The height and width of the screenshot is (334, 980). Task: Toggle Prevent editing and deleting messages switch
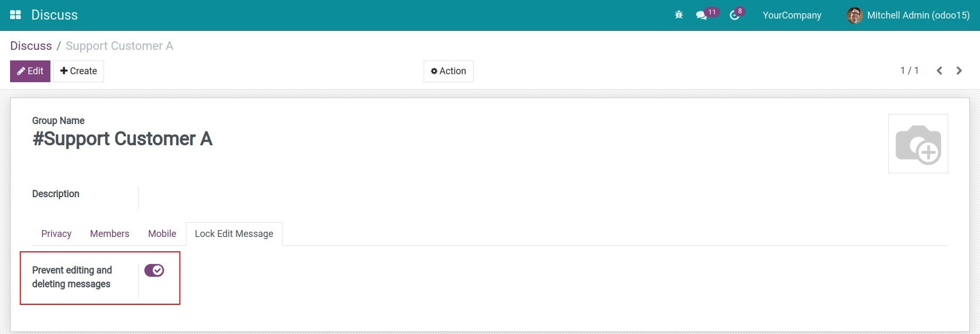point(154,270)
